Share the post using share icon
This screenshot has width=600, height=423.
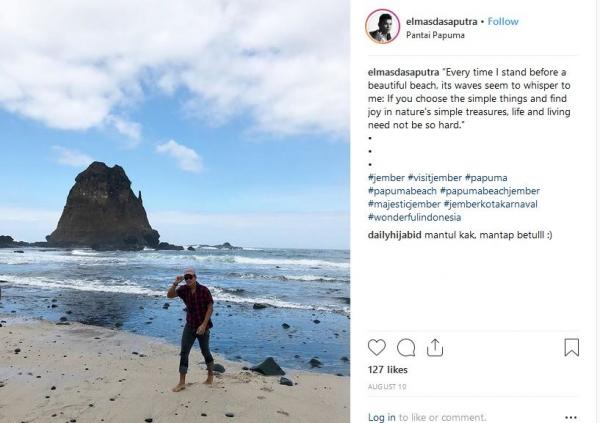click(435, 348)
